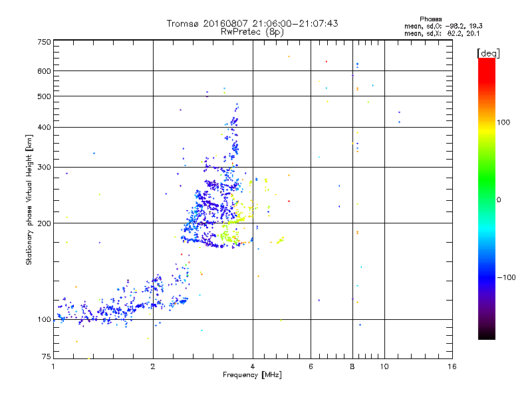Click the y-axis tick label '200'
This screenshot has width=532, height=399.
[45, 223]
